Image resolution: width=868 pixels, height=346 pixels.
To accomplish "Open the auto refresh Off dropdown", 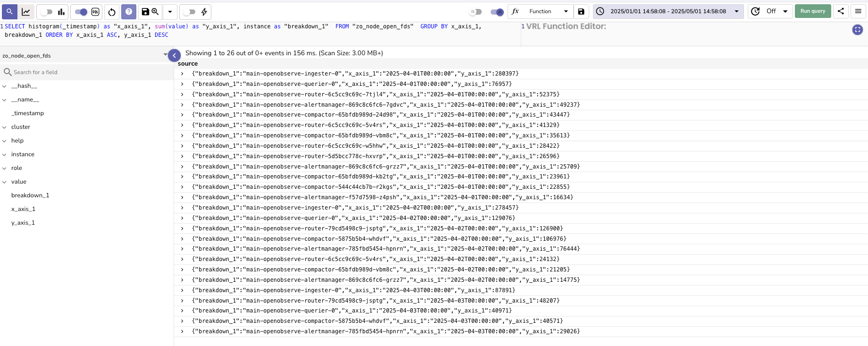I will (776, 11).
